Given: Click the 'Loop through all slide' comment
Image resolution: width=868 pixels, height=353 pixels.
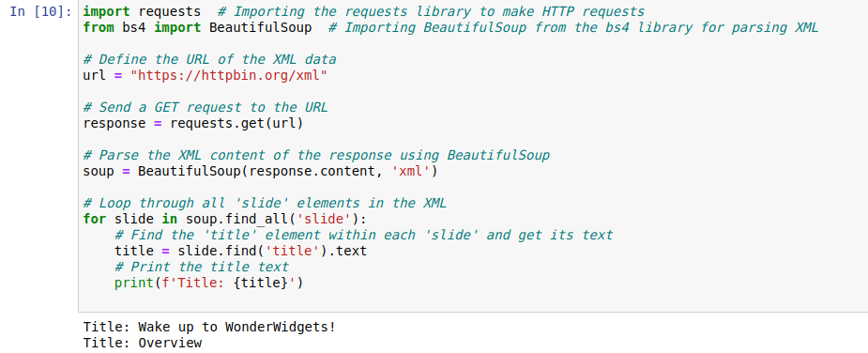Looking at the screenshot, I should 265,204.
